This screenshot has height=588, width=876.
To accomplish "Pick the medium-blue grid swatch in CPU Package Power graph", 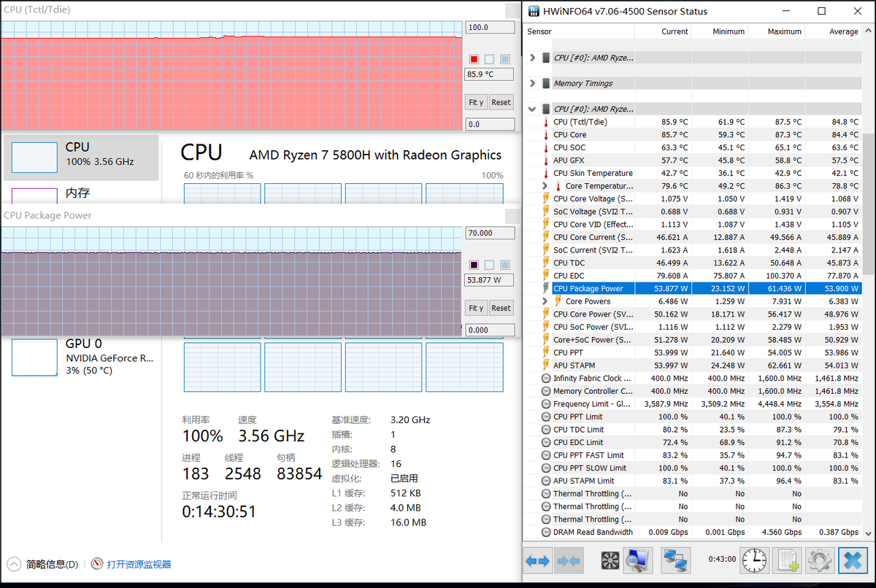I will point(505,265).
